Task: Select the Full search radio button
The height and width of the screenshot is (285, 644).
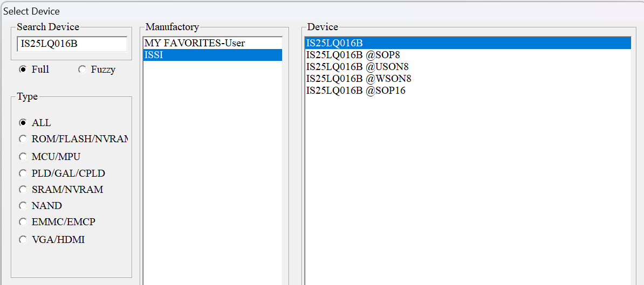Action: click(x=23, y=69)
